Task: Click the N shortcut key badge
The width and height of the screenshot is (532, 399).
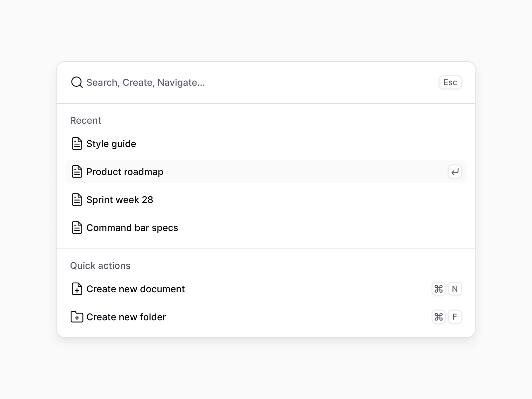Action: pyautogui.click(x=455, y=289)
